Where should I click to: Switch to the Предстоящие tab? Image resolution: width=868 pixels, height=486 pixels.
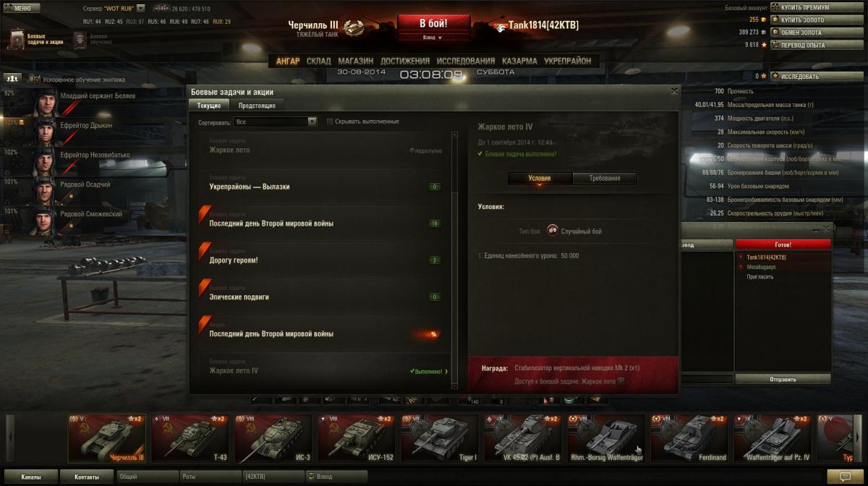(x=257, y=106)
